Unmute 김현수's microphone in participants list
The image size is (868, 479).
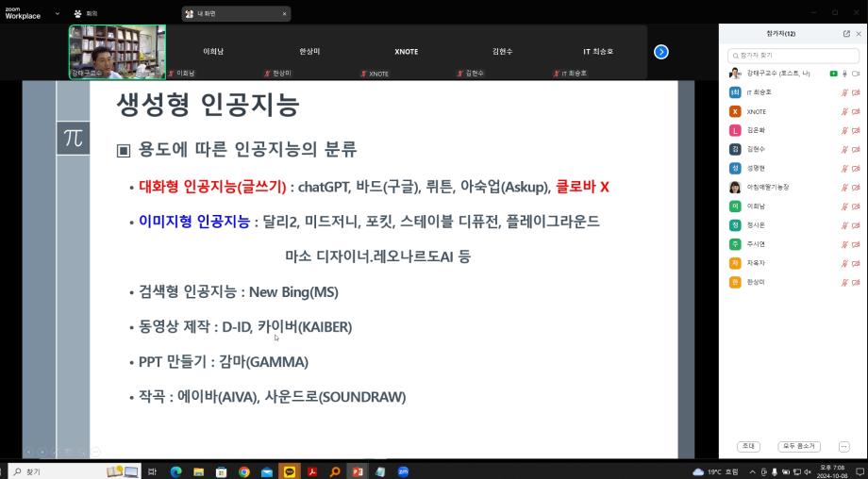click(844, 149)
